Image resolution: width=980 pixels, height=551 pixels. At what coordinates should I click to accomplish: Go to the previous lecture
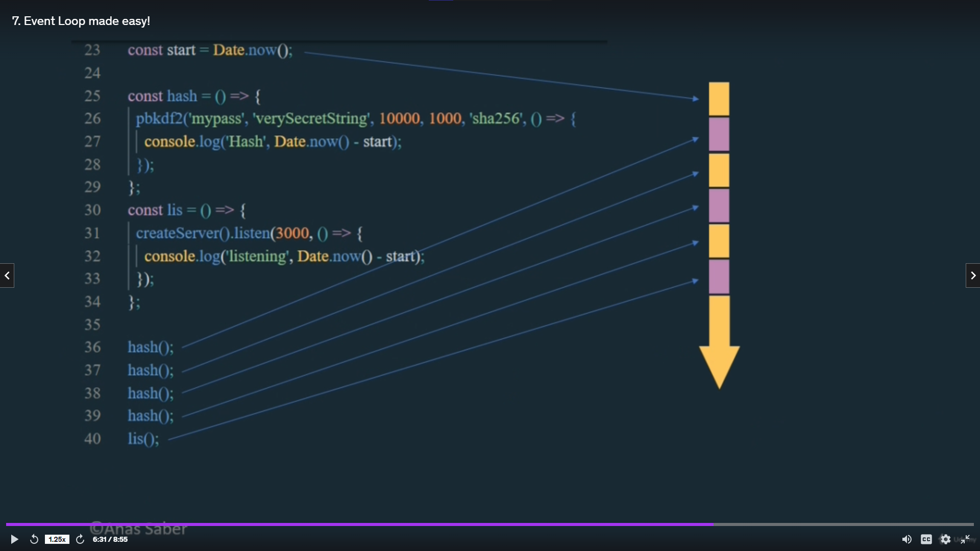coord(7,275)
